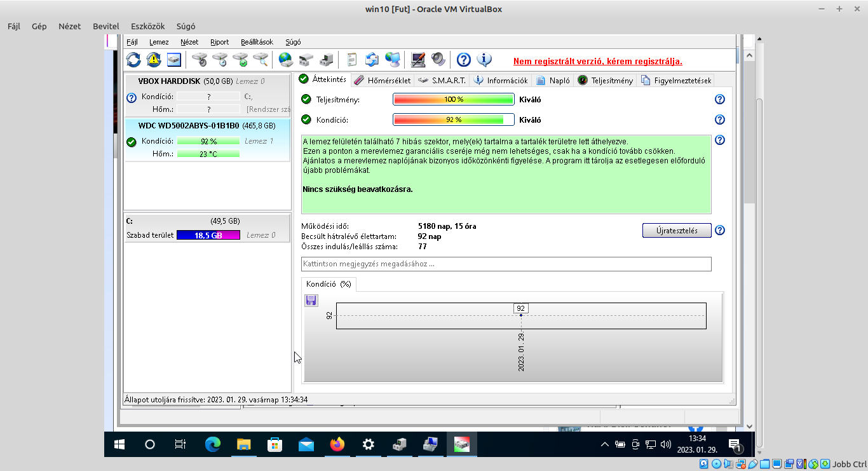Open the Beállítások menu
The image size is (868, 471).
[257, 42]
